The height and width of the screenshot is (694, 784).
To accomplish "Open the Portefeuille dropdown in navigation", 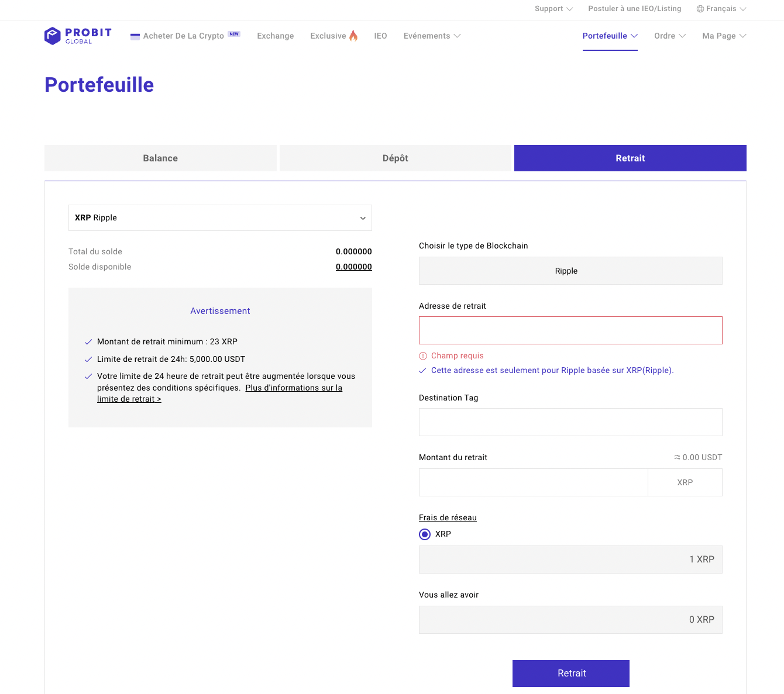I will (610, 36).
